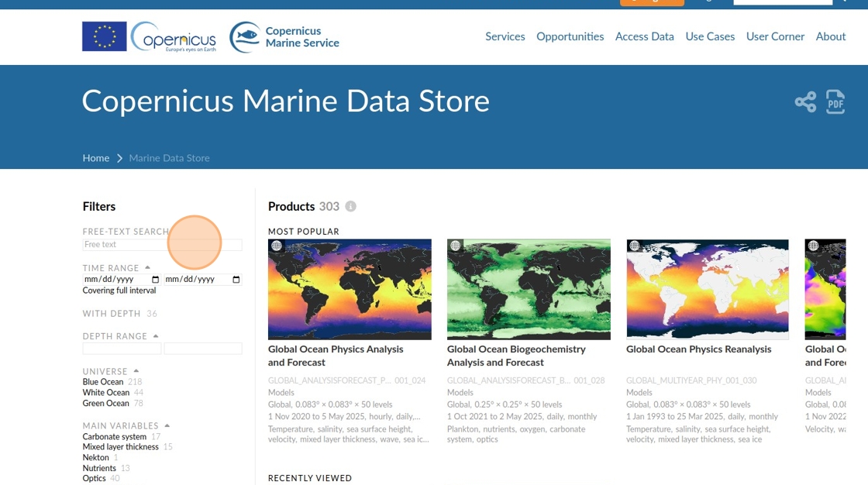Click the Marine Data Store breadcrumb
Image resolution: width=868 pixels, height=485 pixels.
click(x=170, y=158)
